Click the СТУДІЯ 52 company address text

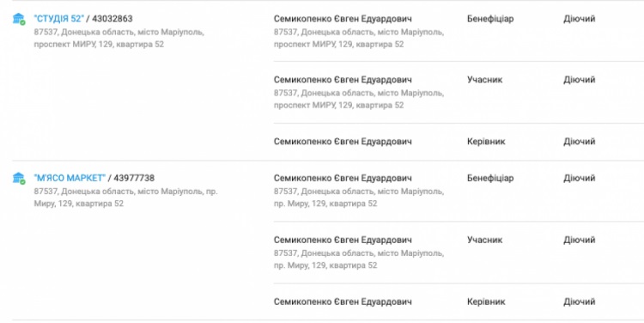point(118,38)
